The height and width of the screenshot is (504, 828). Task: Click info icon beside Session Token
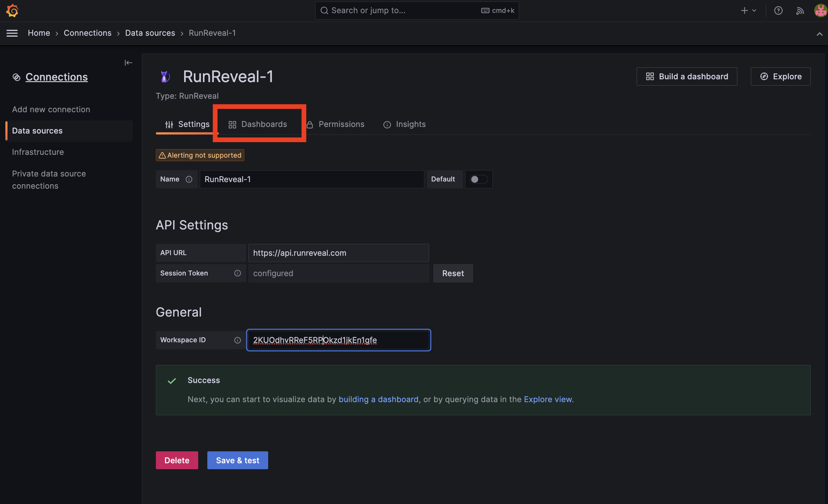coord(237,273)
